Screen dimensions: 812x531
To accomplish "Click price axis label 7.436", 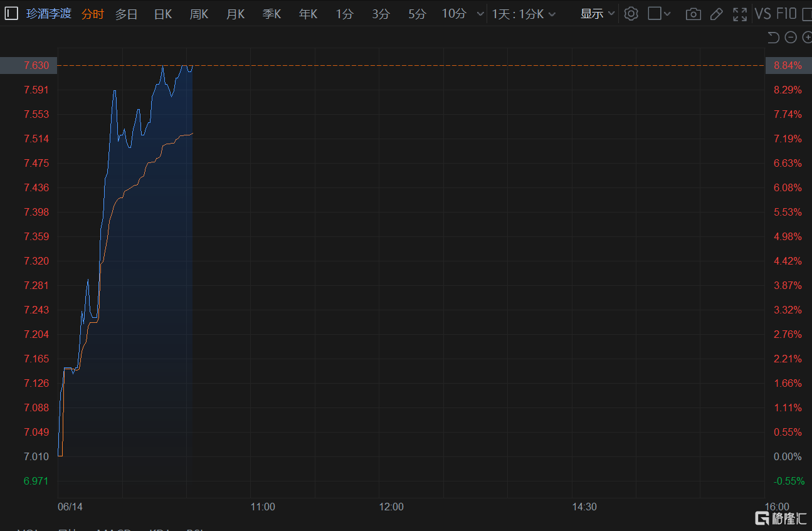I will click(36, 187).
